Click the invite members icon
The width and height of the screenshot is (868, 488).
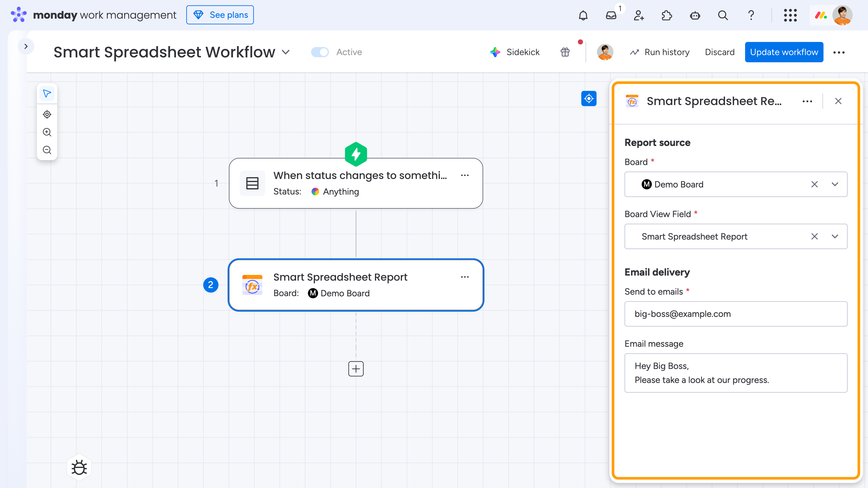[638, 15]
